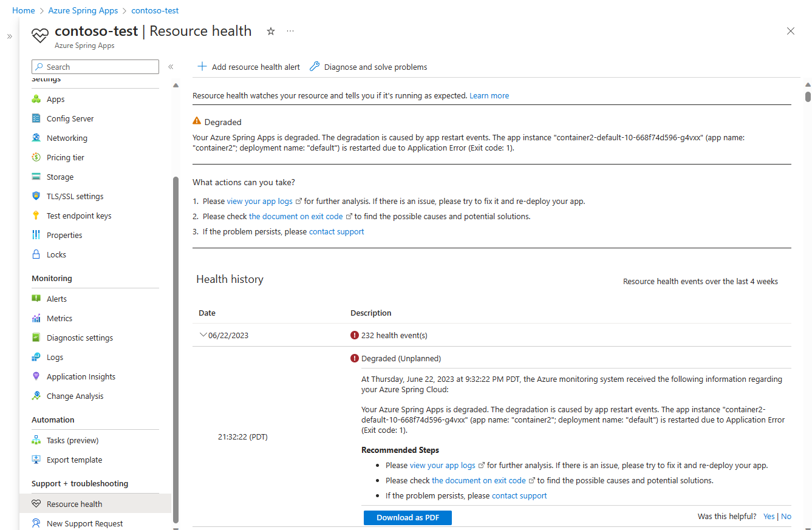
Task: Click Add resource health alert
Action: coord(248,67)
